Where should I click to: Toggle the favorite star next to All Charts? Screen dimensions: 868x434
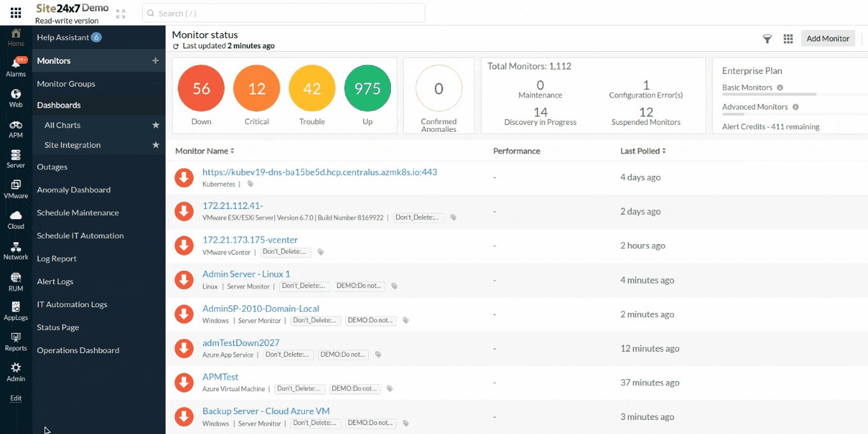155,125
